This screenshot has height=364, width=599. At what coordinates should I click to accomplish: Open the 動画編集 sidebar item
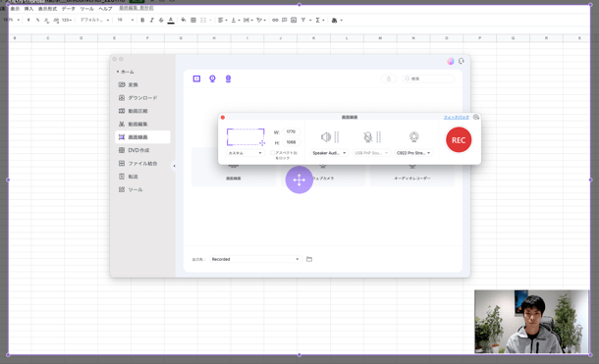click(x=142, y=124)
